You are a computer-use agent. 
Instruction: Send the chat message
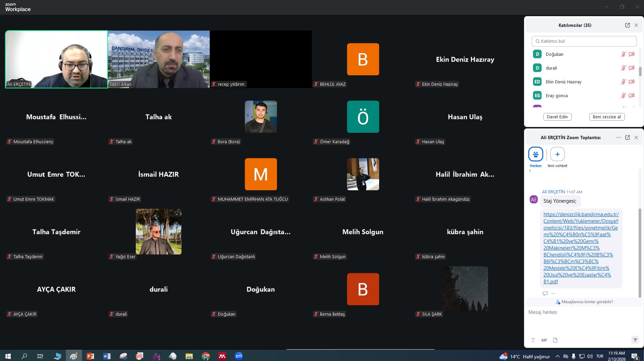point(635,340)
